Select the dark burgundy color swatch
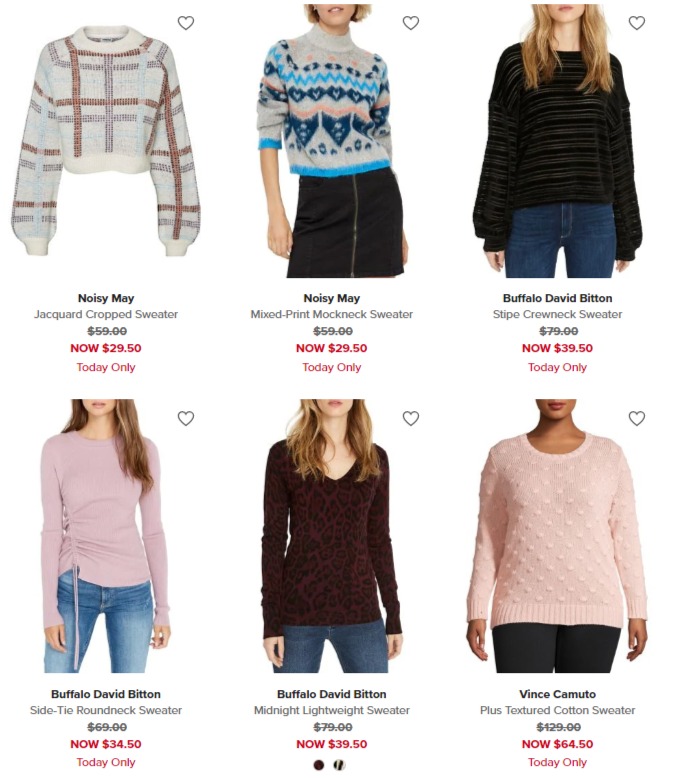The width and height of the screenshot is (686, 778). pyautogui.click(x=319, y=765)
